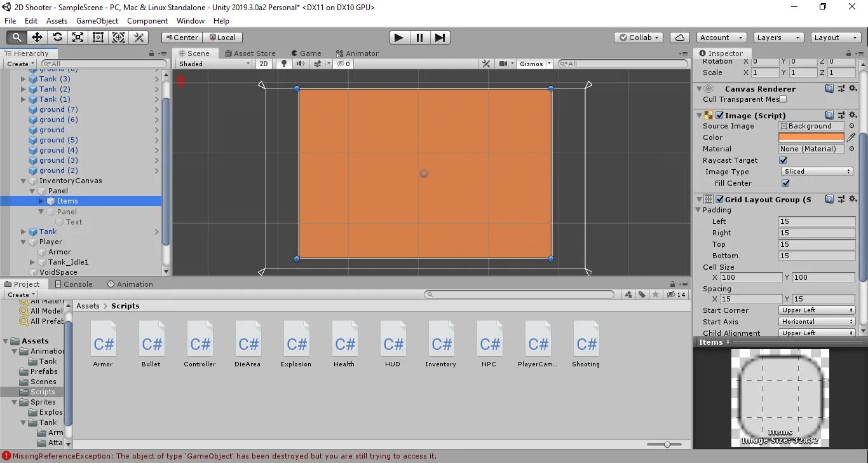
Task: Switch to the Asset Store tab
Action: 249,53
